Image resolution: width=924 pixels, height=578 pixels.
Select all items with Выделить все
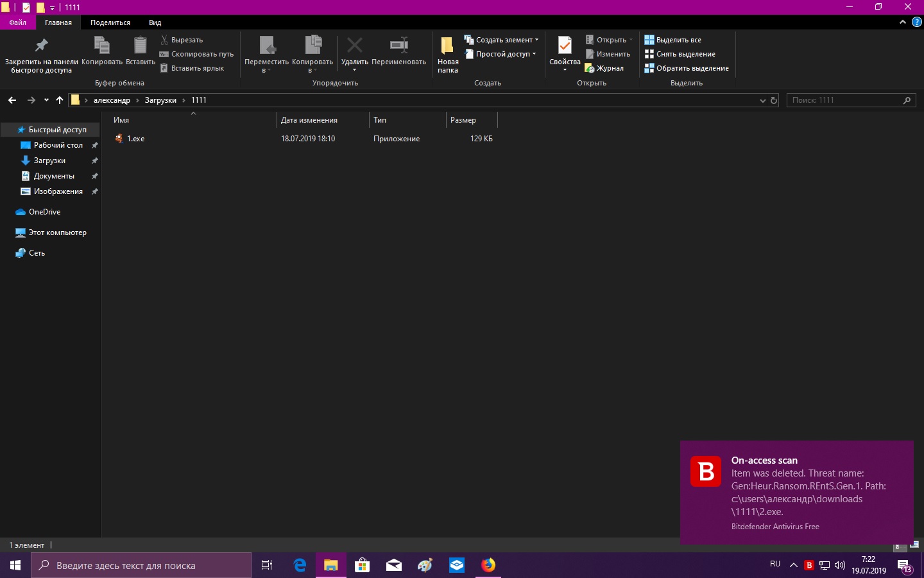pos(672,40)
